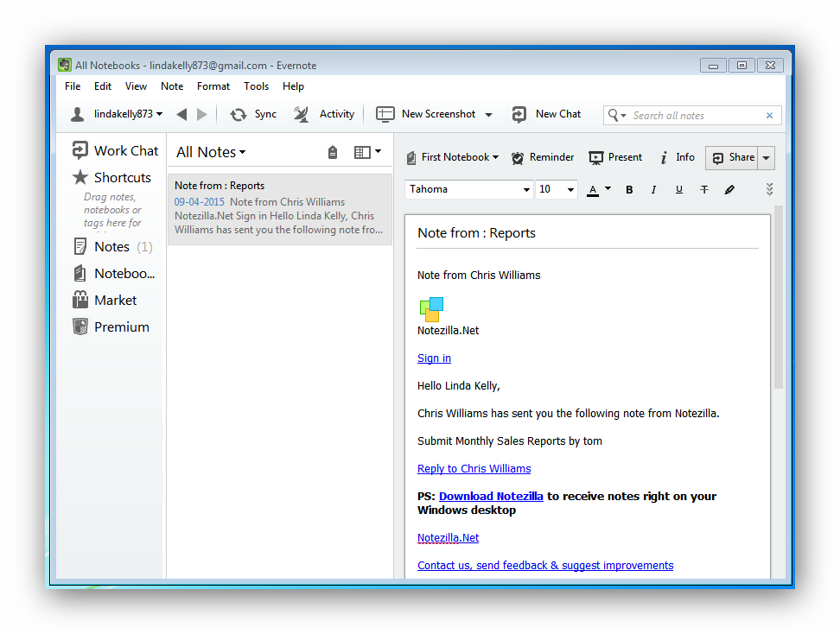Present the current note
840x634 pixels.
615,157
